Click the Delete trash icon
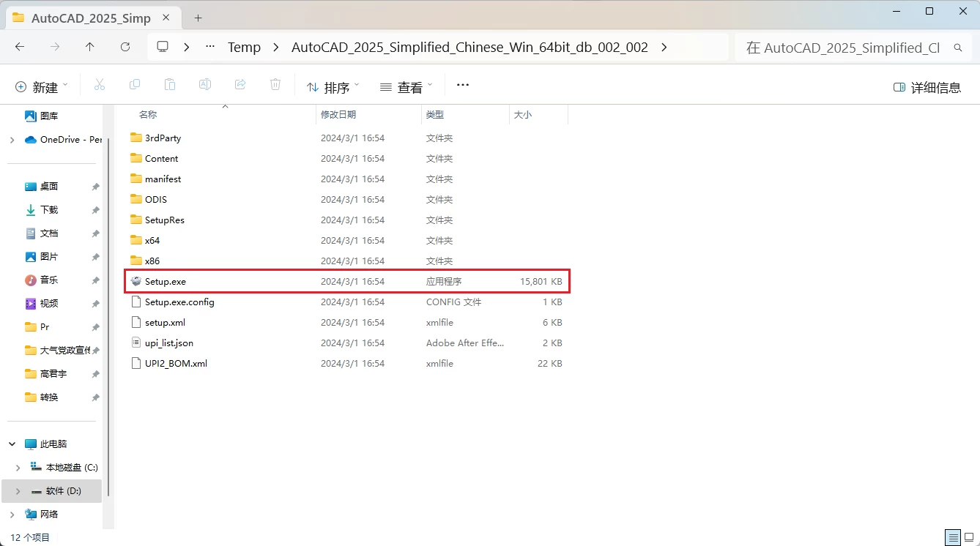 pos(275,85)
